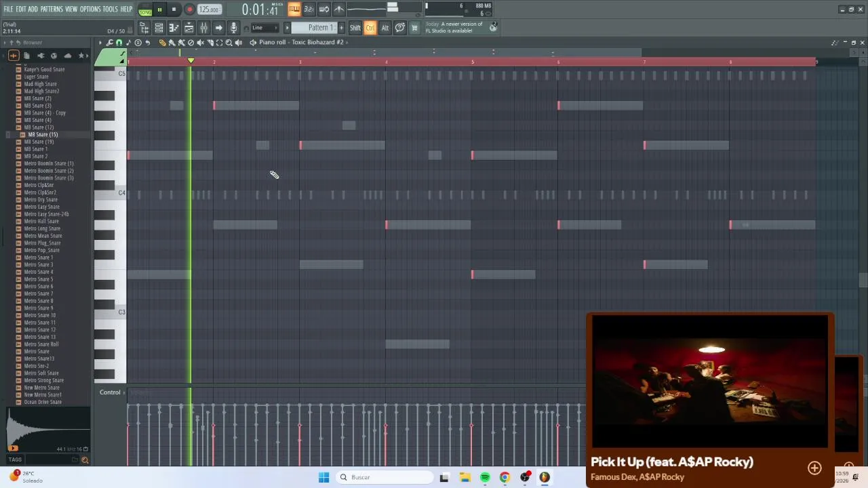Click the 125.000 tempo field
This screenshot has height=488, width=868.
(x=209, y=10)
